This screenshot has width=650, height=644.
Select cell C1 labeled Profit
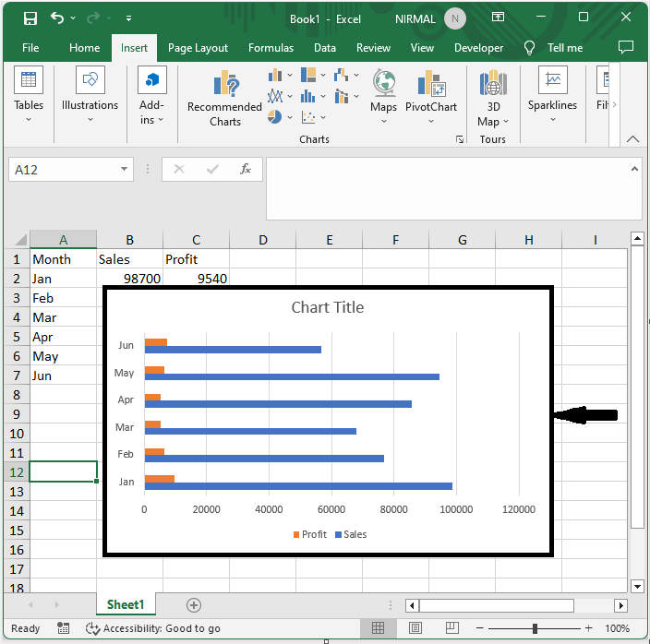pos(196,259)
